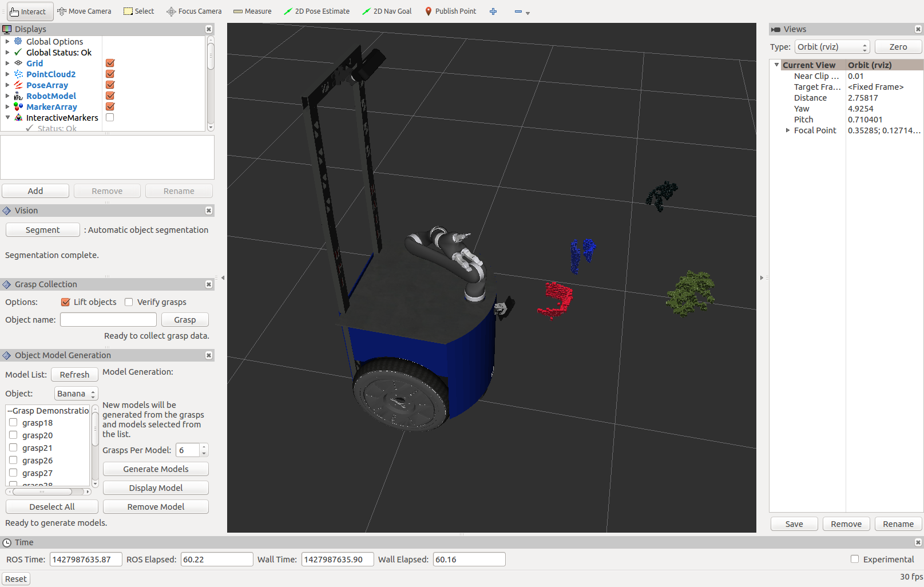924x587 pixels.
Task: Select the Publish Point tool
Action: 450,11
